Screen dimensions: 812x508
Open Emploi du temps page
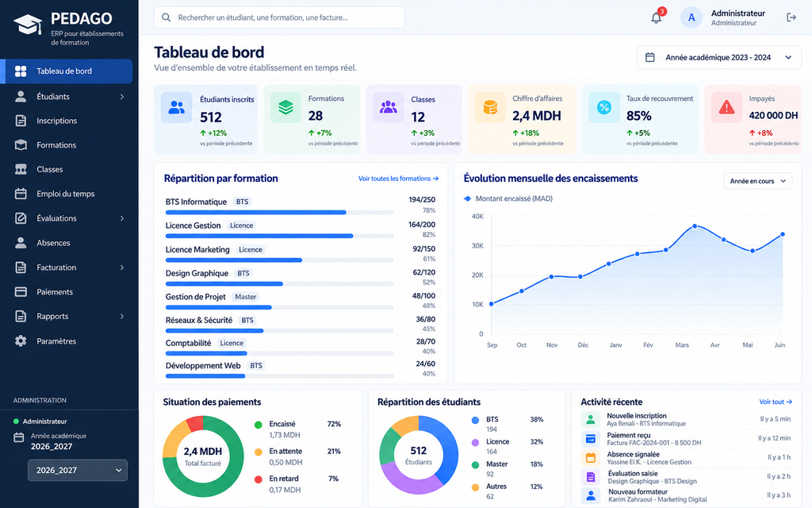tap(67, 194)
